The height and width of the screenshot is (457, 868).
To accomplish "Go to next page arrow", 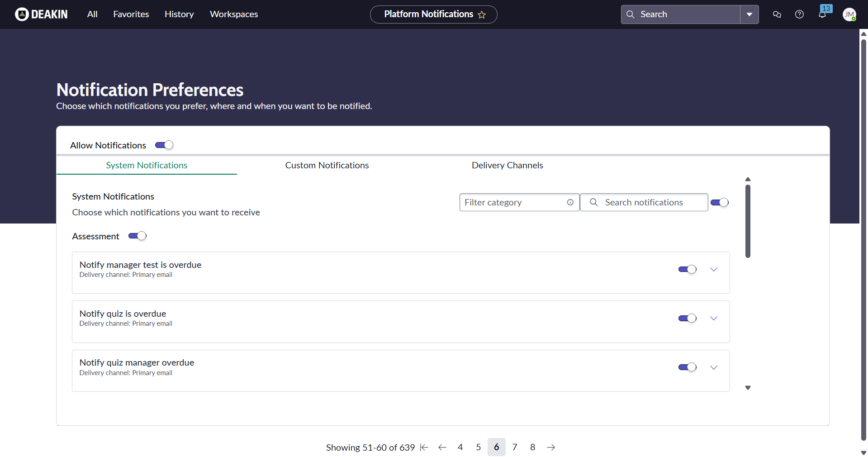I will (x=551, y=447).
